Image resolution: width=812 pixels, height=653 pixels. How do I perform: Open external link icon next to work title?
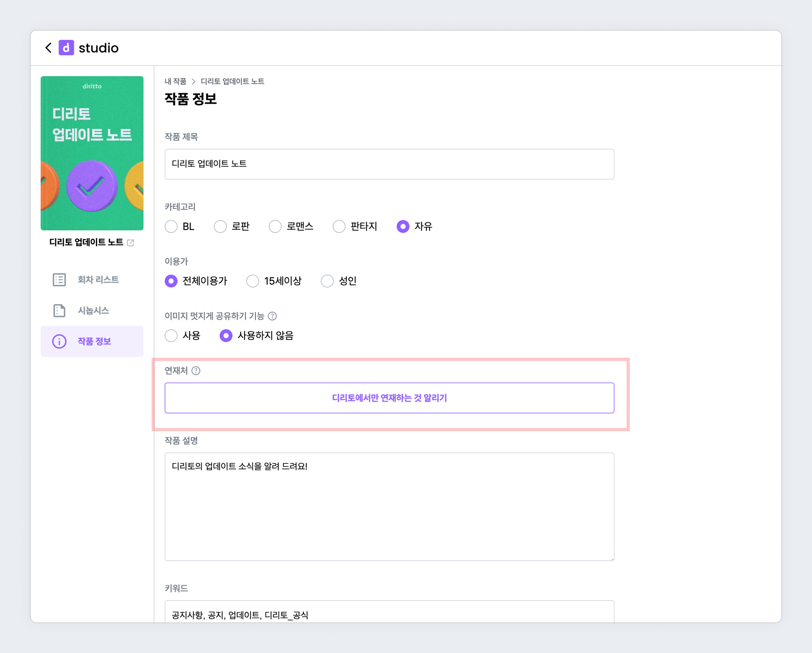point(131,243)
